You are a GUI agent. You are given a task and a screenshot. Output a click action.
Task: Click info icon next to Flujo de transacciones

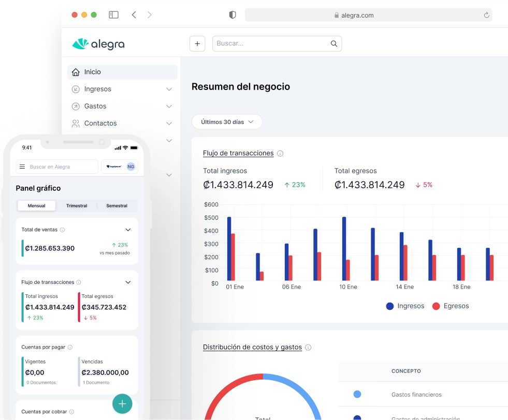pyautogui.click(x=280, y=154)
